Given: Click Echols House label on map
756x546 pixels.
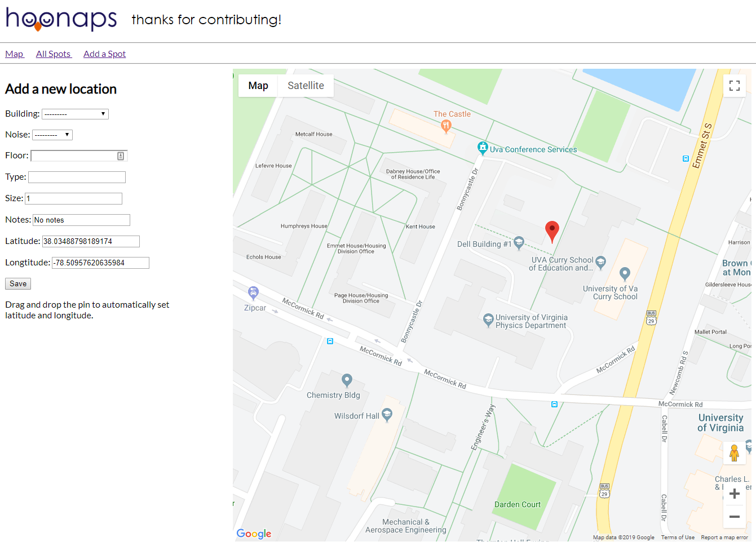Looking at the screenshot, I should pos(263,257).
